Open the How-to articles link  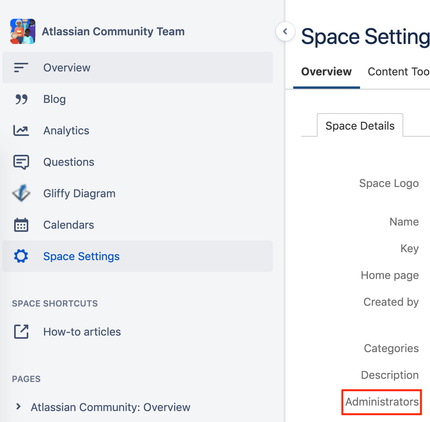(82, 332)
